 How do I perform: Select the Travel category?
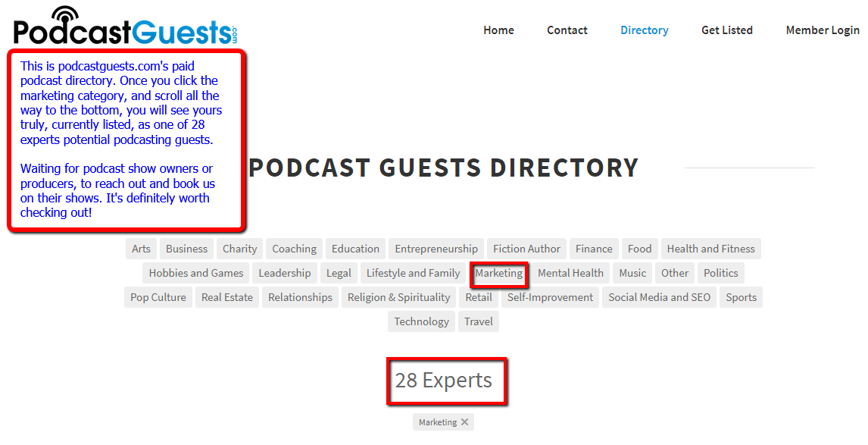click(x=478, y=321)
